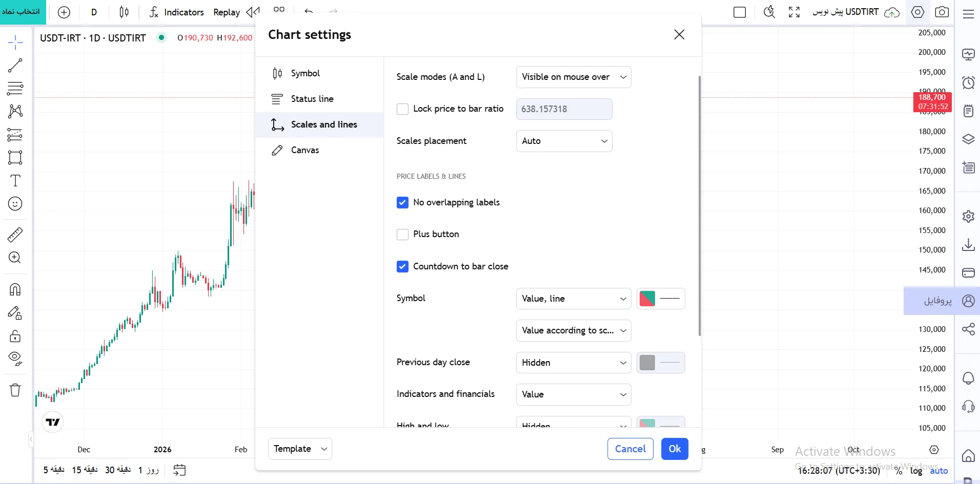Open the Template dropdown
The image size is (980, 484).
click(x=300, y=449)
